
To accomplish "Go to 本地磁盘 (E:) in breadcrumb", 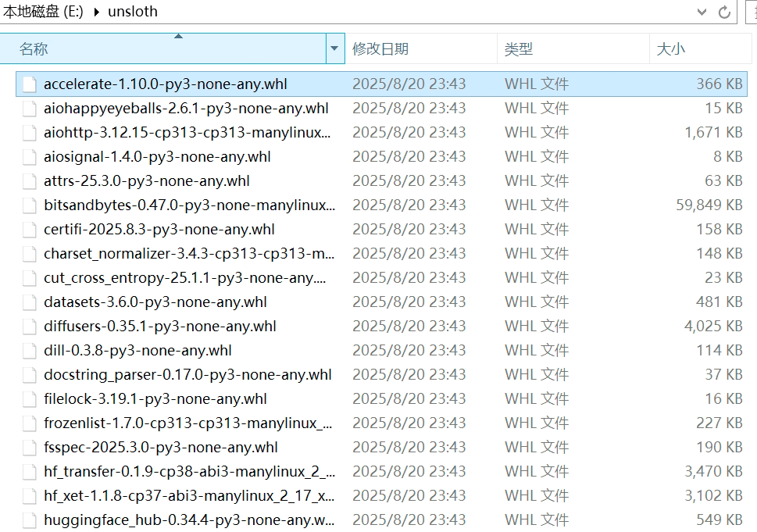I will (x=43, y=12).
